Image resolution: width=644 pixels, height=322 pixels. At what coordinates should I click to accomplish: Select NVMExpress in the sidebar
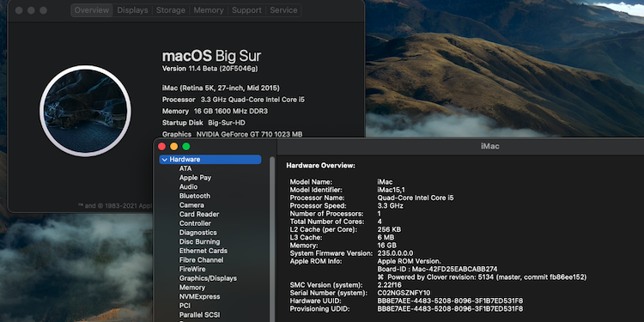199,296
